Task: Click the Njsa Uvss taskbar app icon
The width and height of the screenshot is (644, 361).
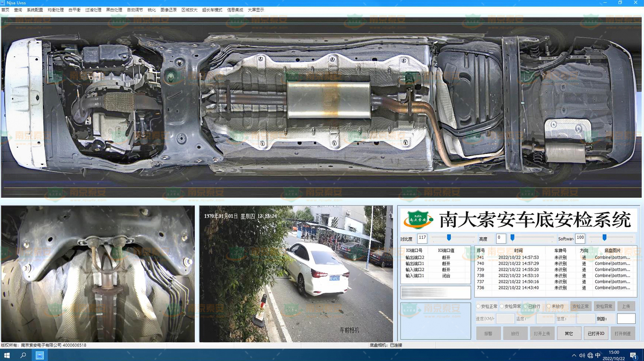Action: (x=39, y=355)
